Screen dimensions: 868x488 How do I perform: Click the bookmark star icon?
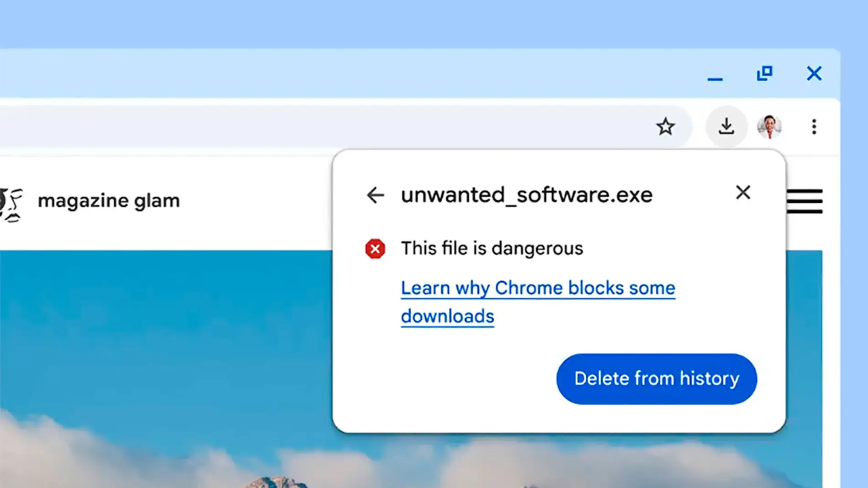pos(666,127)
